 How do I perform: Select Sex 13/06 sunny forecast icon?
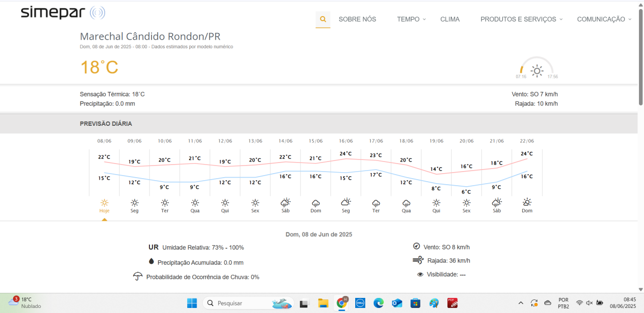[x=255, y=203]
